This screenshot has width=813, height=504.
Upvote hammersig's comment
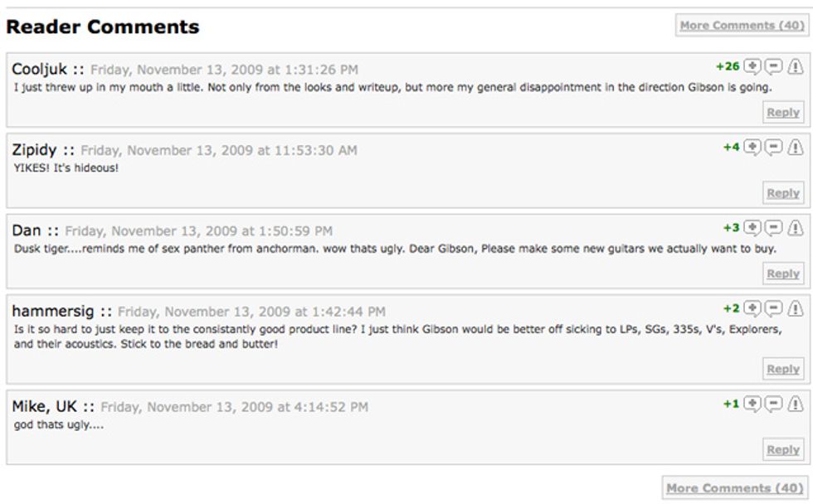pyautogui.click(x=752, y=309)
